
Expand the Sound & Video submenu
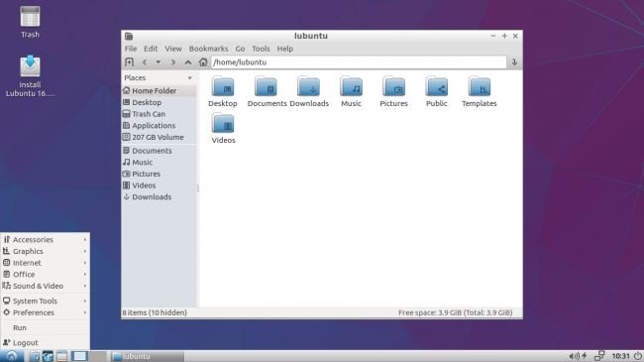pos(46,286)
